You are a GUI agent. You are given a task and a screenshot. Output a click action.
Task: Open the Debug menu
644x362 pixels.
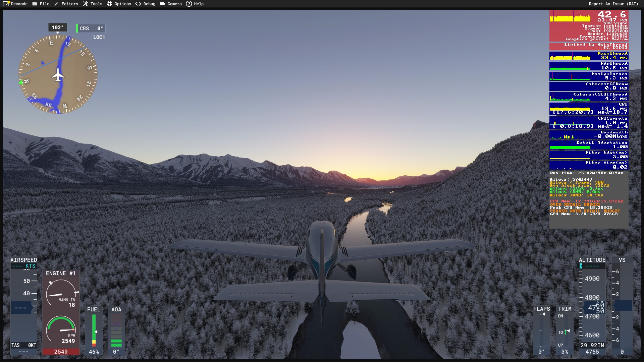tap(145, 4)
